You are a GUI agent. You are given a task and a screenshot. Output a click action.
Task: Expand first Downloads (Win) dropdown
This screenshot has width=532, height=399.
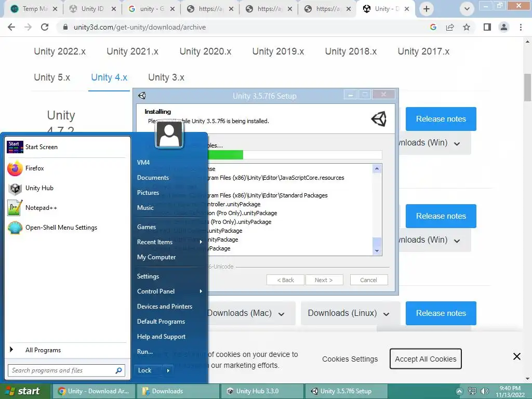(x=457, y=144)
